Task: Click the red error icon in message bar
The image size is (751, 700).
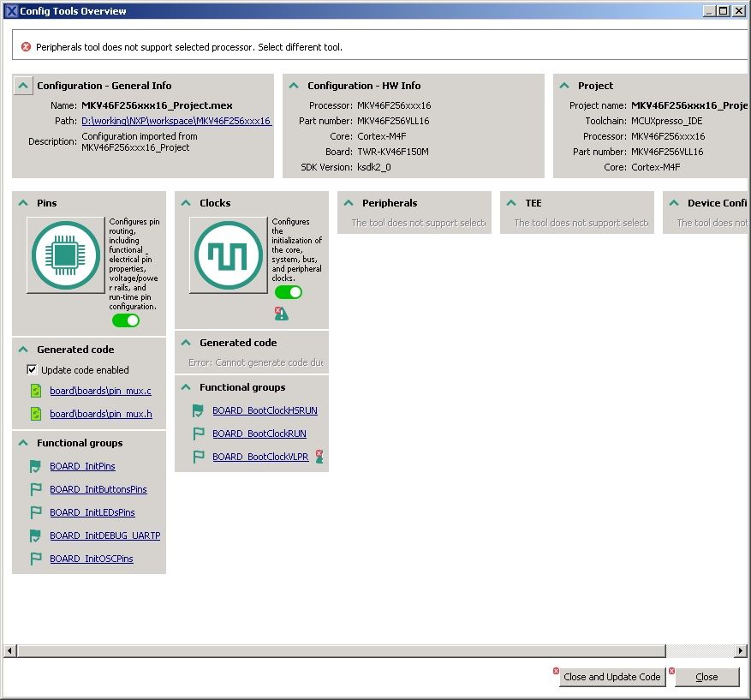Action: coord(26,47)
